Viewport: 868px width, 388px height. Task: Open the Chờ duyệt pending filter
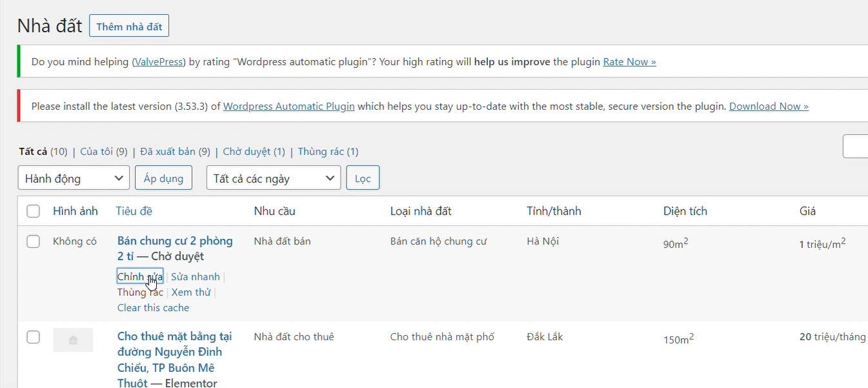coord(247,152)
